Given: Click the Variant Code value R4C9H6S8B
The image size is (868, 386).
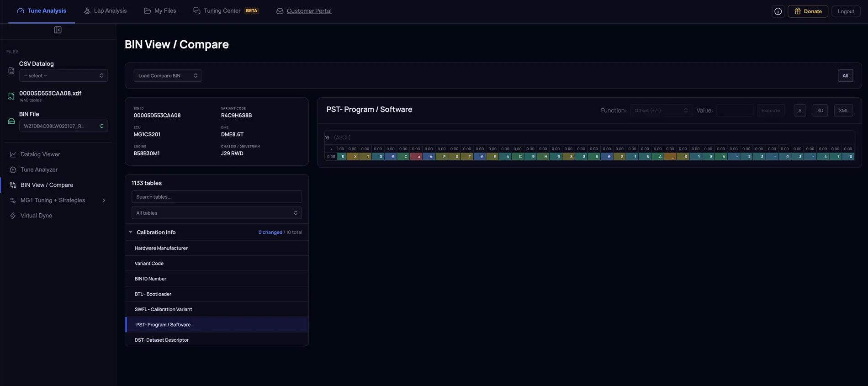Looking at the screenshot, I should point(236,116).
